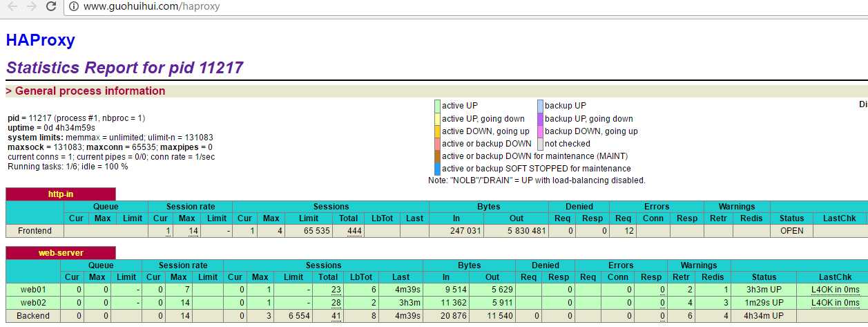Click the 'backup DOWN, going up' magenta legend swatch

click(540, 131)
